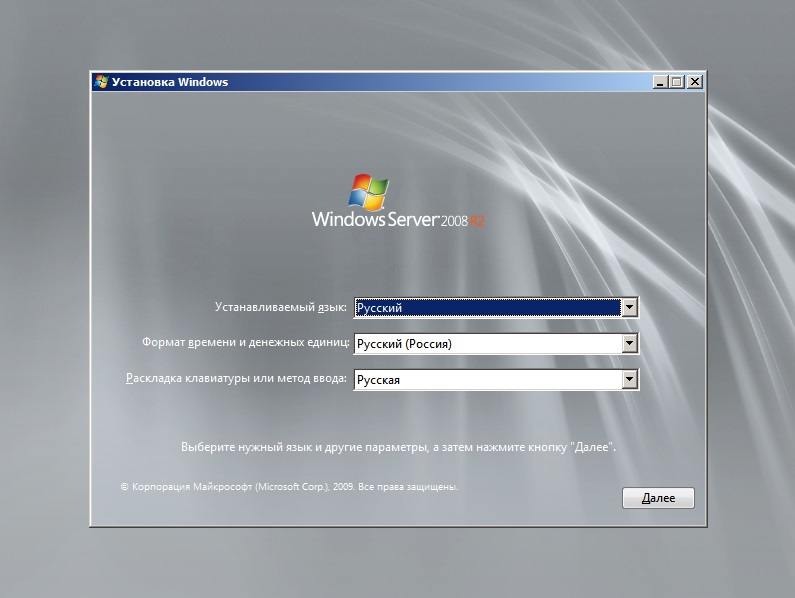Screen dimensions: 795x598
Task: Click the Раскладка клавиатуры или метод ввода label
Action: pos(236,378)
